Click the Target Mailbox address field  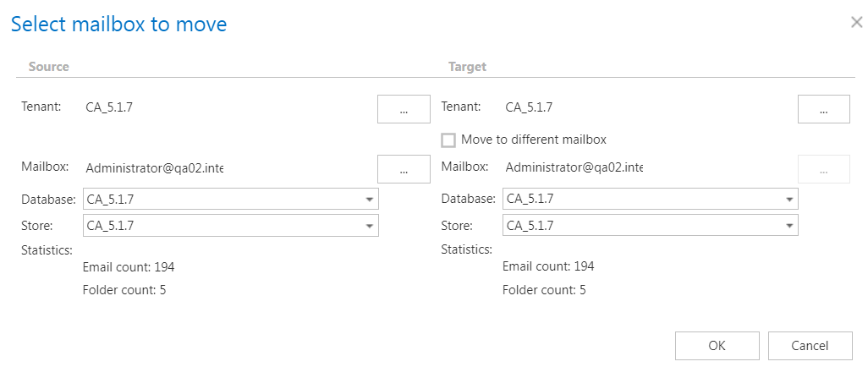[574, 167]
